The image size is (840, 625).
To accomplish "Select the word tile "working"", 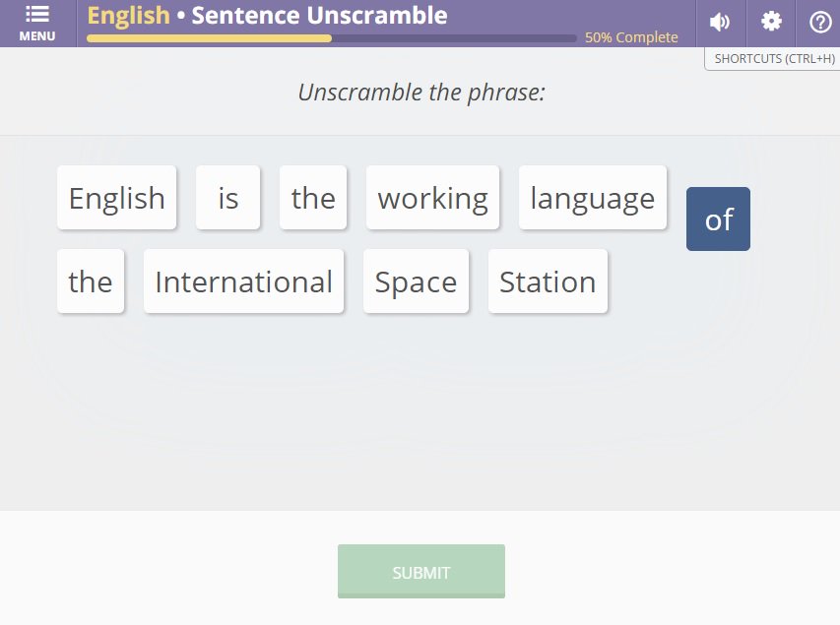I will [433, 198].
